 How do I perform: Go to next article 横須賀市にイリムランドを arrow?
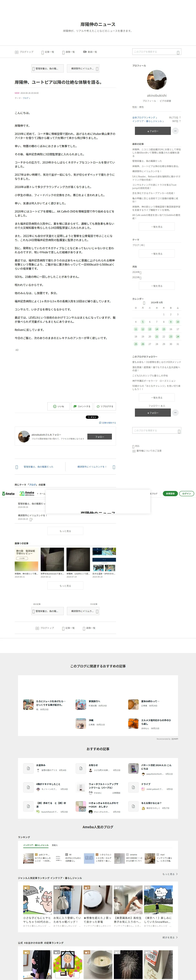click(x=114, y=467)
